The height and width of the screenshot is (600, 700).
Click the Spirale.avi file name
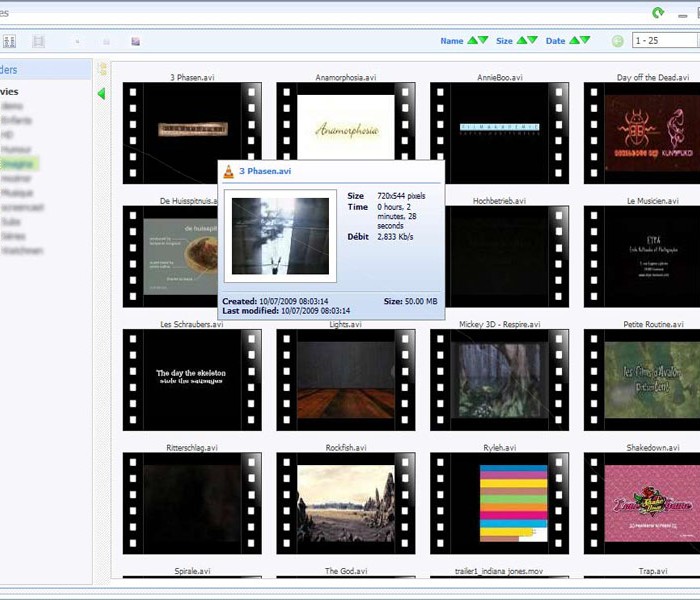coord(192,571)
